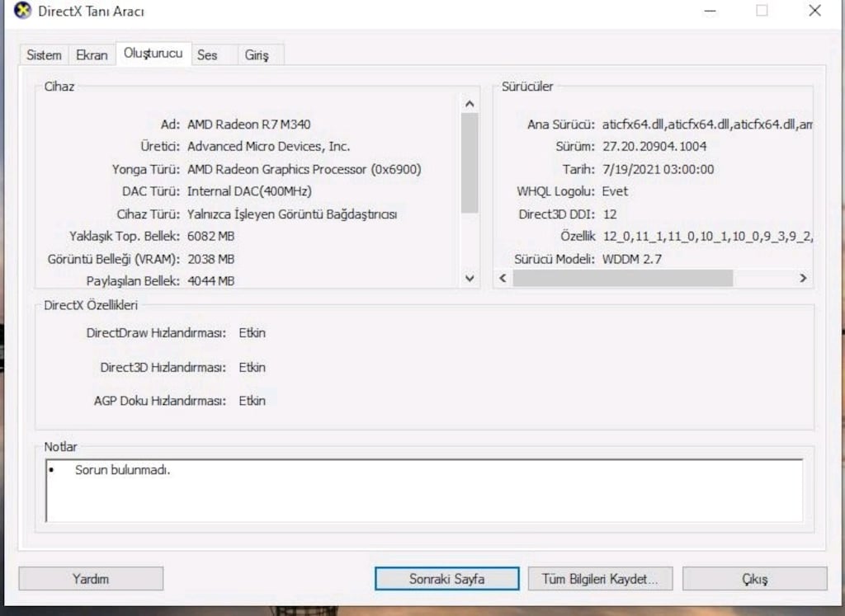Image resolution: width=845 pixels, height=616 pixels.
Task: Click the driver version '27.20.20904.1004'
Action: click(654, 147)
